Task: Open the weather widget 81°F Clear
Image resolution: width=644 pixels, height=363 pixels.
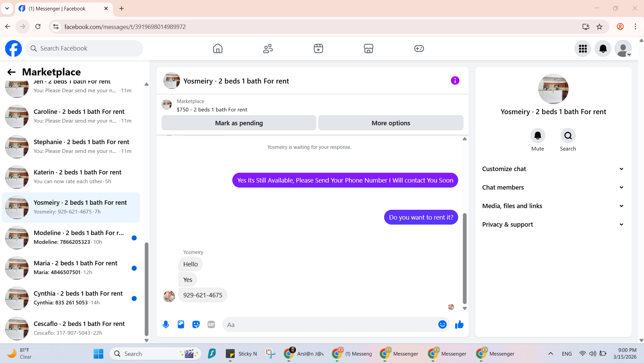Action: click(x=20, y=354)
